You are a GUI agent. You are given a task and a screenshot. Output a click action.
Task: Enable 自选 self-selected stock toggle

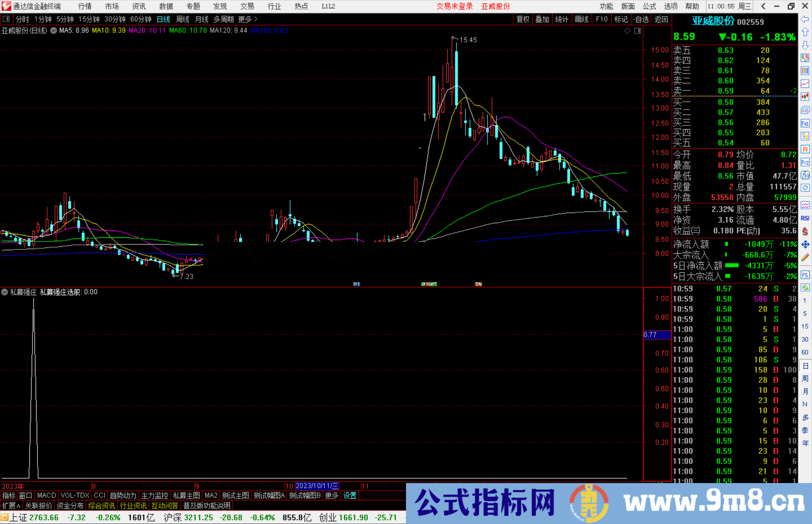pos(642,20)
